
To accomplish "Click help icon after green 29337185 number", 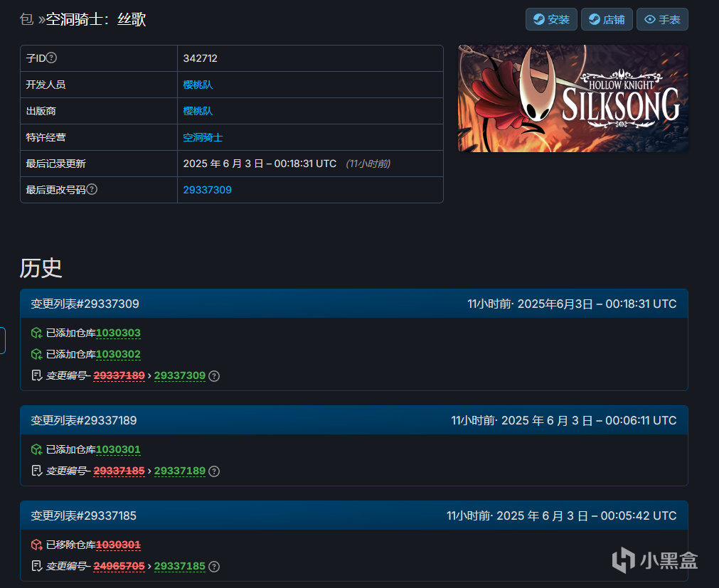I will pos(214,567).
